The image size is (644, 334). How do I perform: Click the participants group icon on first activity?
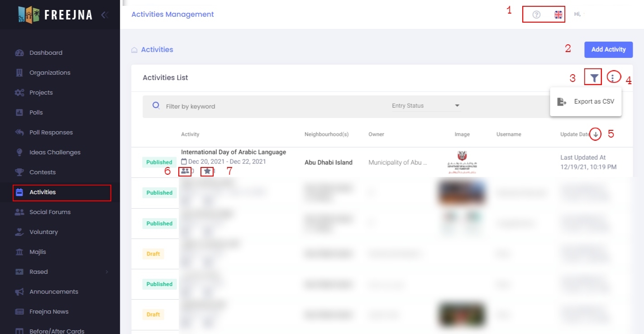pyautogui.click(x=185, y=171)
